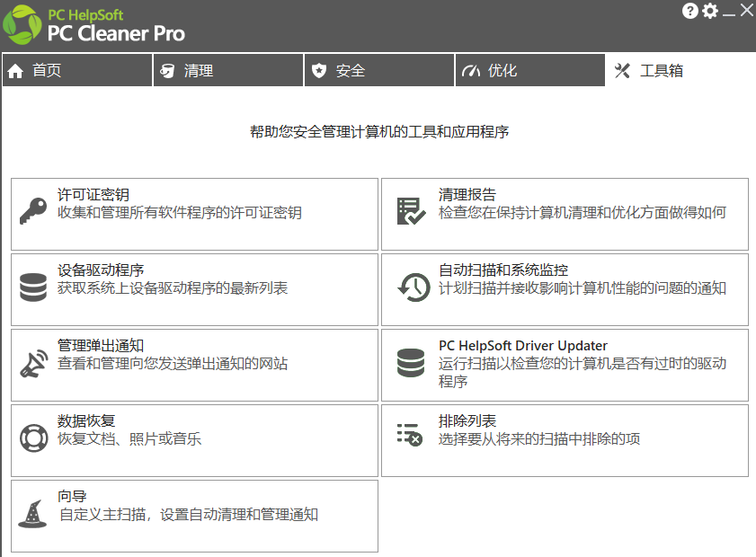Click the wizard hat icon for 向导
Viewport: 756px width, 557px height.
(32, 514)
